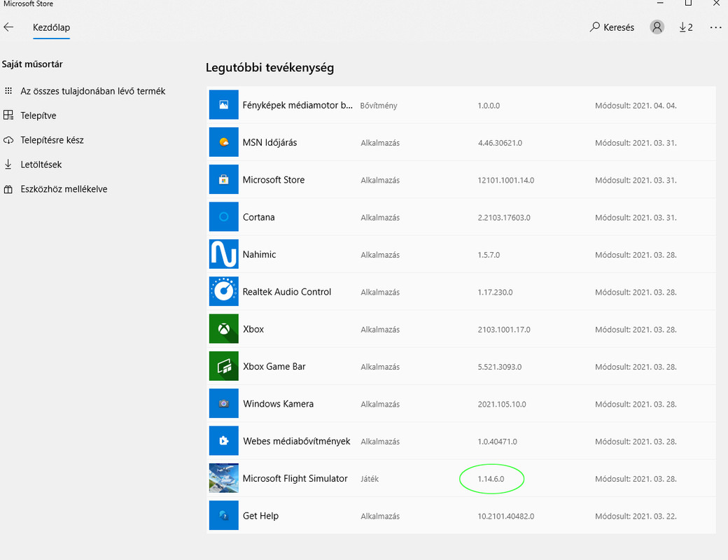
Task: Click the Telepítve installed icon
Action: 8,115
